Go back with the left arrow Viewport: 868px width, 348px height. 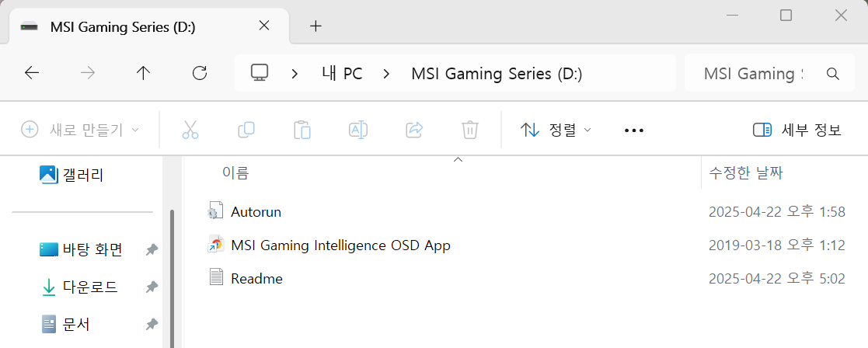(x=32, y=73)
